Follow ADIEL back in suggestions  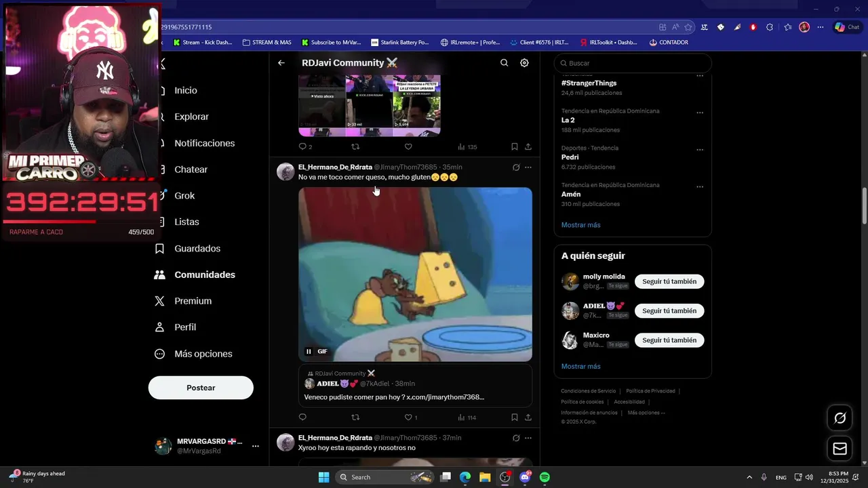(669, 311)
